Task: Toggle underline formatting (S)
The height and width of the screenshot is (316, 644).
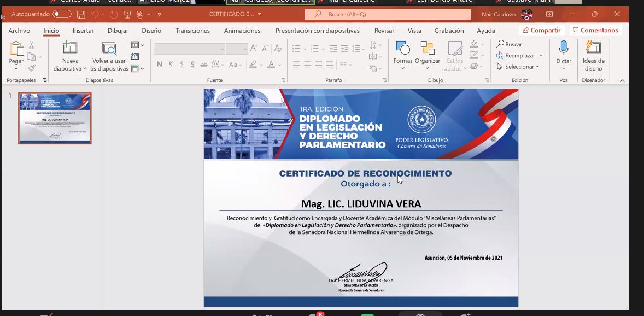Action: click(182, 64)
